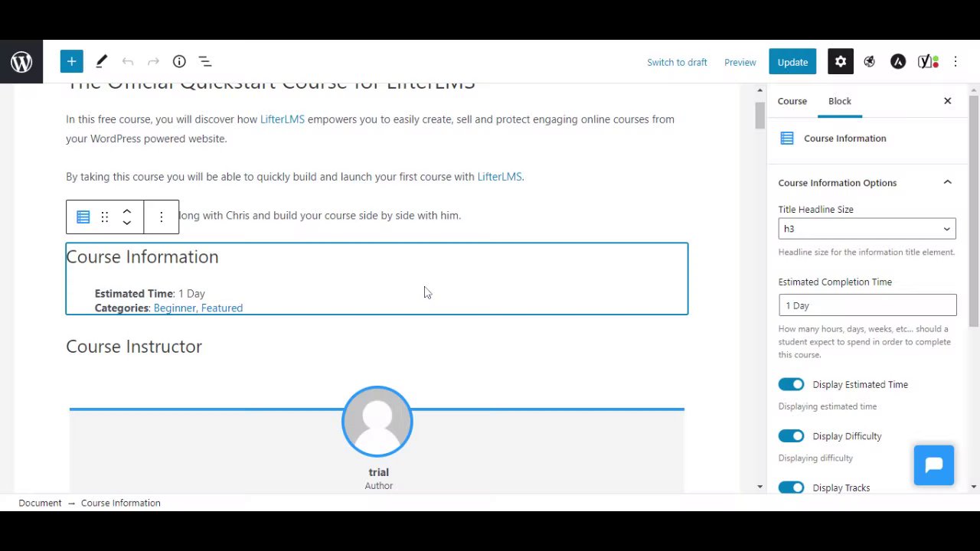This screenshot has height=551, width=980.
Task: Click the editor vertical scrollbar thumb
Action: pos(759,115)
